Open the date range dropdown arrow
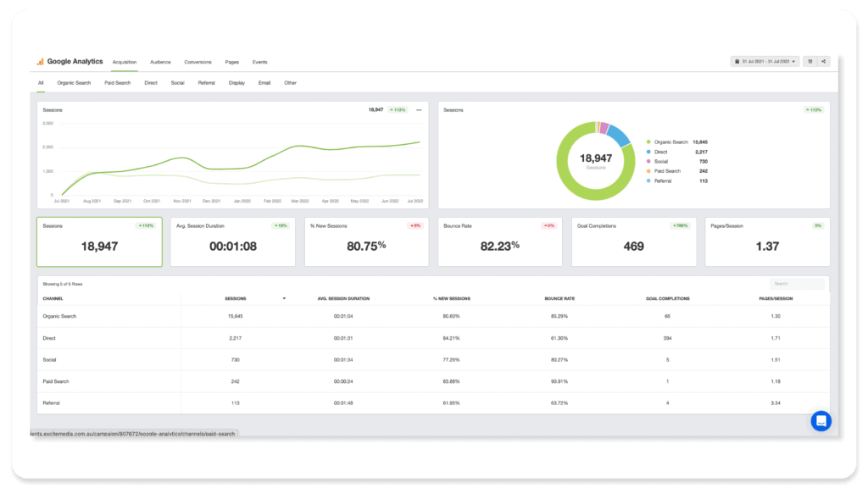This screenshot has width=868, height=488. click(793, 61)
